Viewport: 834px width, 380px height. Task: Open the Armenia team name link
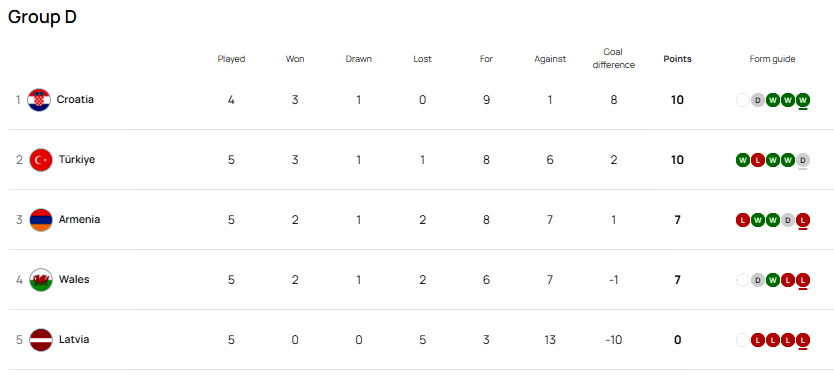[79, 220]
